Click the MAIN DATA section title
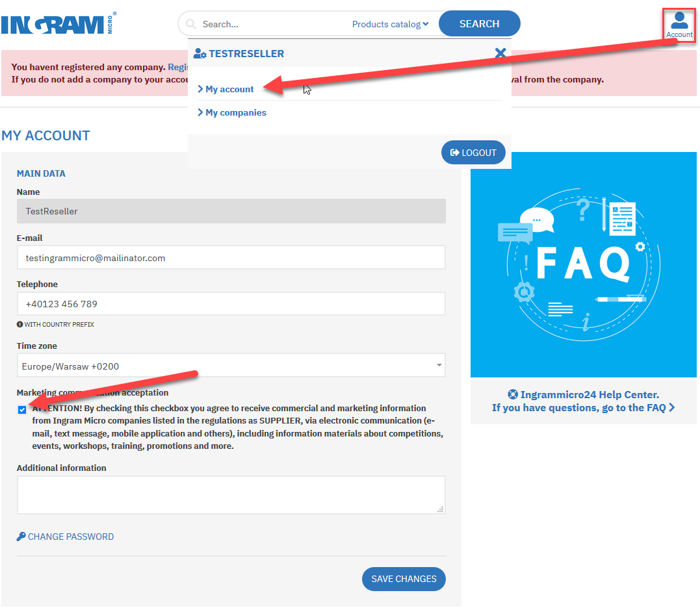Screen dimensions: 700x608 click(41, 173)
